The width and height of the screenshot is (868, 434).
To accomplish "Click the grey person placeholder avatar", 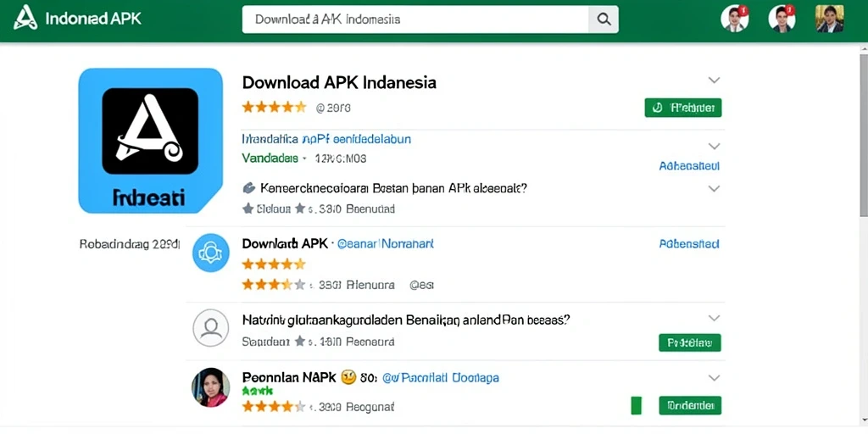I will coord(210,328).
